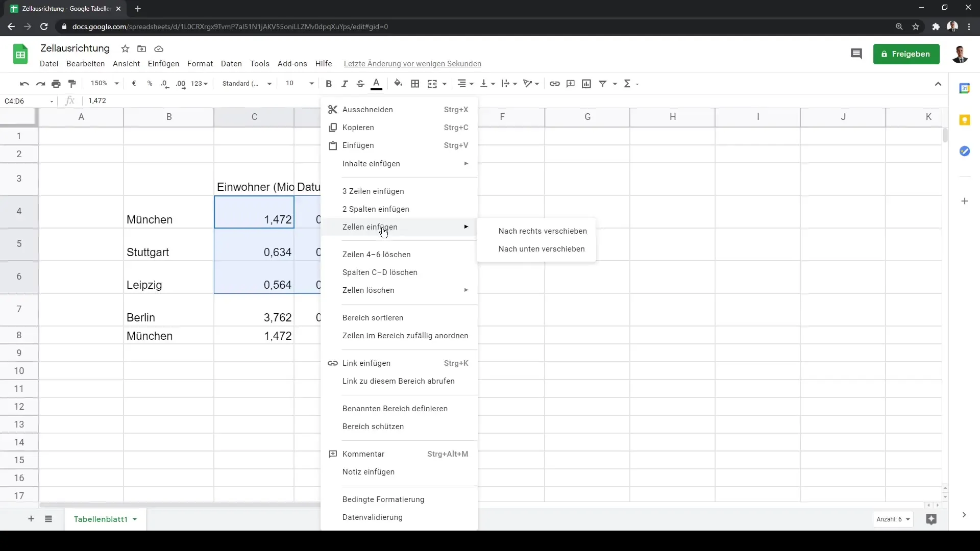
Task: Click the insert comment toolbar icon
Action: coord(571,84)
